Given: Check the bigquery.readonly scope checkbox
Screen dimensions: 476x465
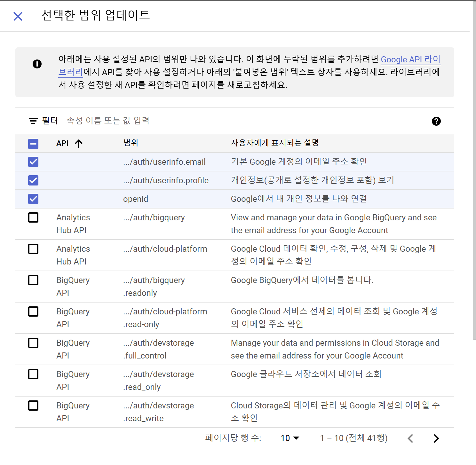Looking at the screenshot, I should 33,280.
